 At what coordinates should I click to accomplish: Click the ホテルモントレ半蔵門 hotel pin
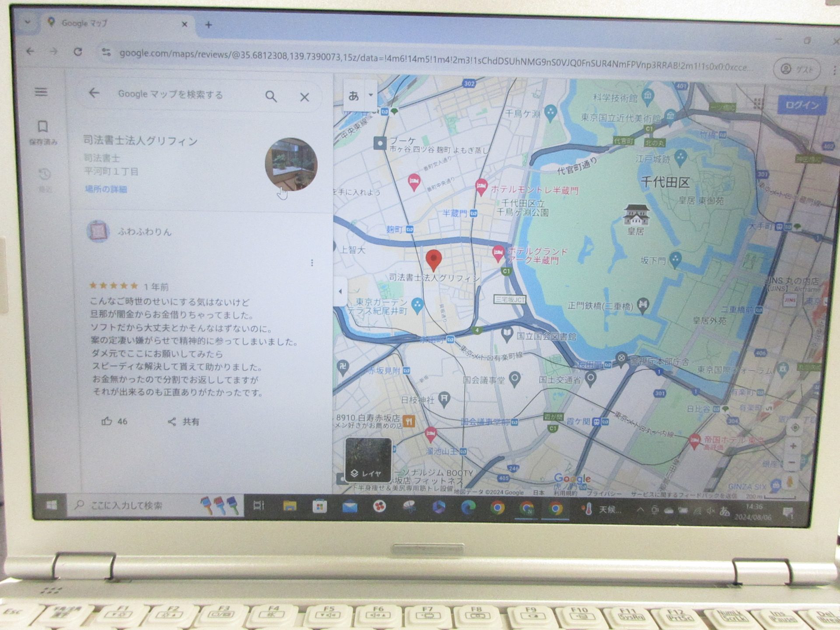click(481, 187)
